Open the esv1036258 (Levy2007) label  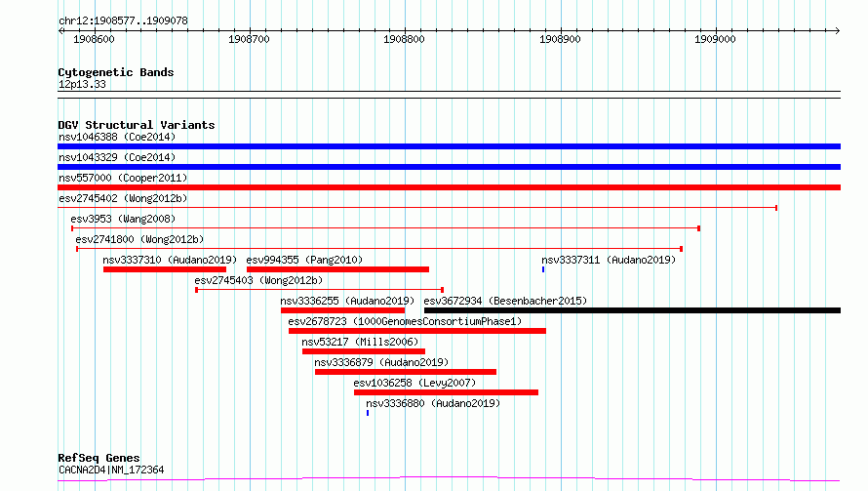coord(414,383)
